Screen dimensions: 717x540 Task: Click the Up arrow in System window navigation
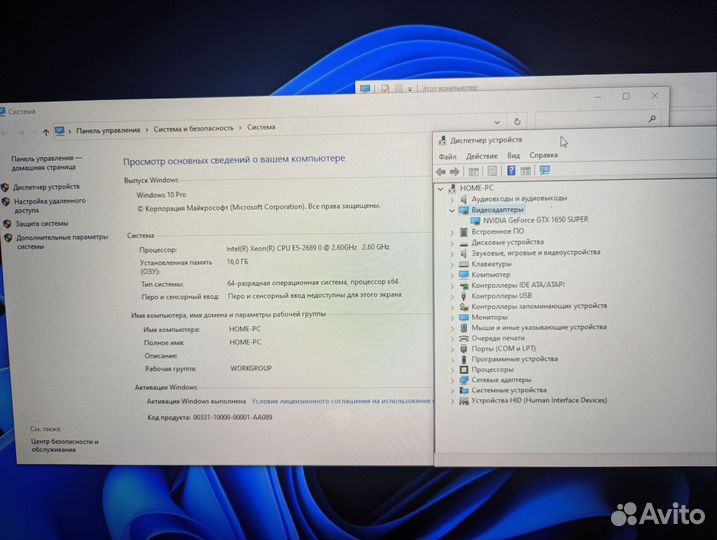click(45, 130)
